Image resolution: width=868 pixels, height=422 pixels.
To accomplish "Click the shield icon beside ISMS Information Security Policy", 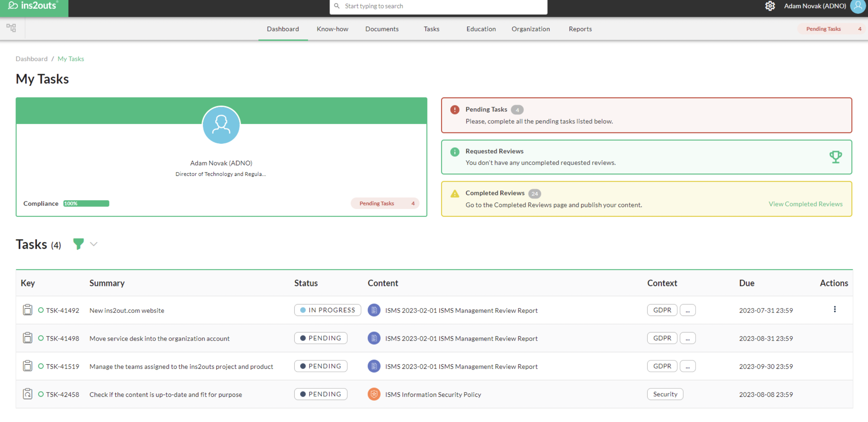I will click(x=374, y=394).
